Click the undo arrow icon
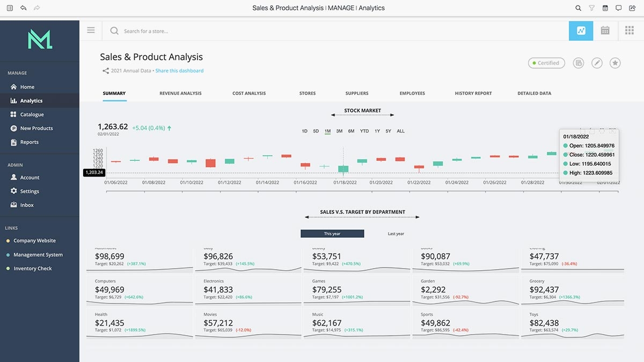The height and width of the screenshot is (362, 644). click(23, 8)
